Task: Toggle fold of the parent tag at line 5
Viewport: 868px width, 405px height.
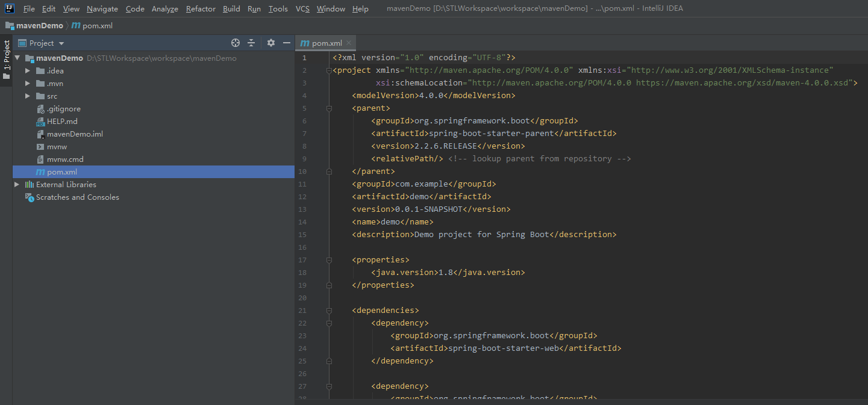Action: tap(329, 108)
